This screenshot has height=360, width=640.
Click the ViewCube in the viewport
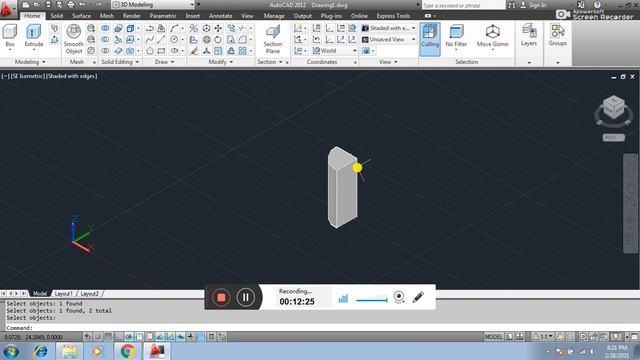pyautogui.click(x=613, y=108)
